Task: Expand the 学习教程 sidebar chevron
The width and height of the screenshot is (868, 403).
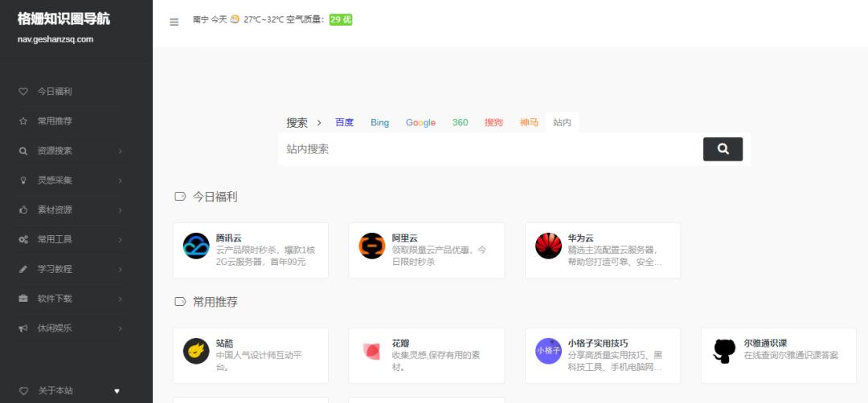Action: (120, 269)
